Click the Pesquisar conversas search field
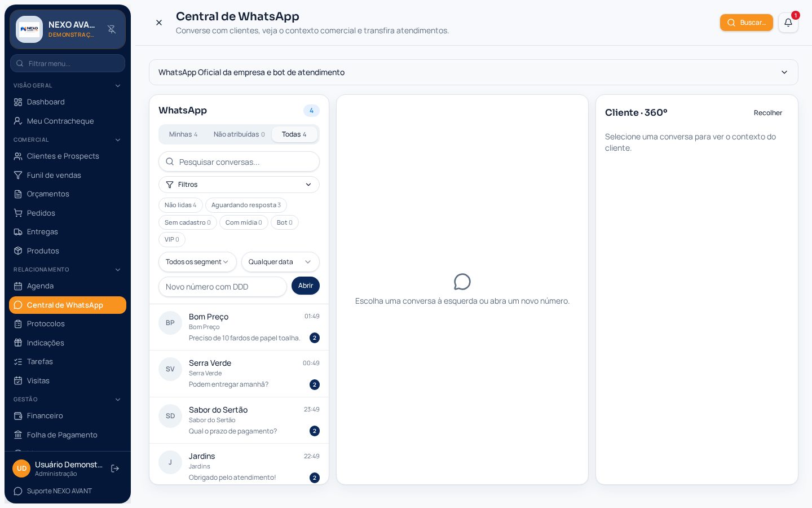 (239, 162)
